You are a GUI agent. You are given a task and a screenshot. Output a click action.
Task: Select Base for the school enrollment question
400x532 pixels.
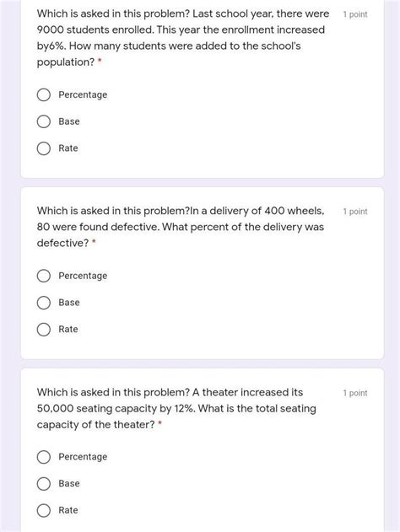pyautogui.click(x=44, y=121)
